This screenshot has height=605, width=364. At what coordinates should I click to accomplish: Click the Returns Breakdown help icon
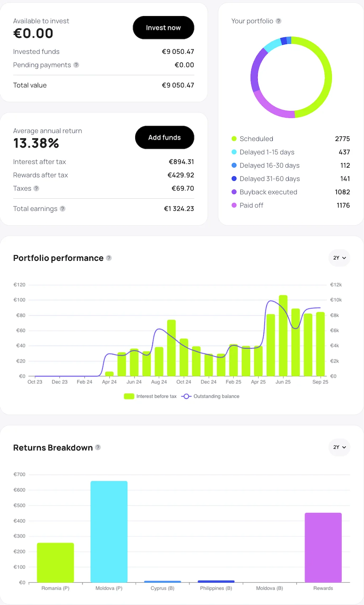click(x=98, y=448)
